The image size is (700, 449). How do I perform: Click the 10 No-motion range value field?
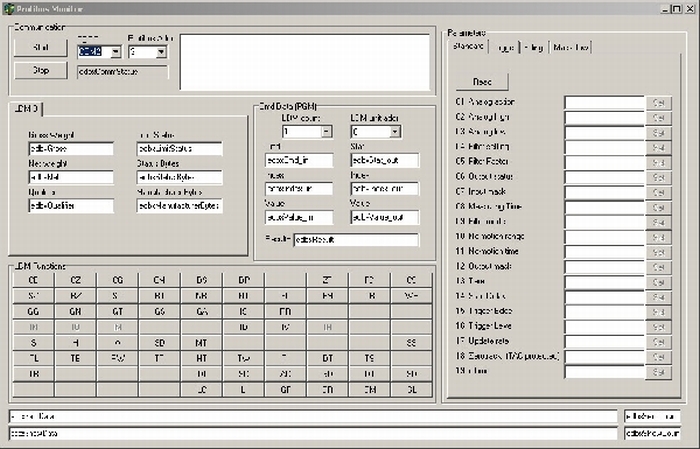coord(605,237)
